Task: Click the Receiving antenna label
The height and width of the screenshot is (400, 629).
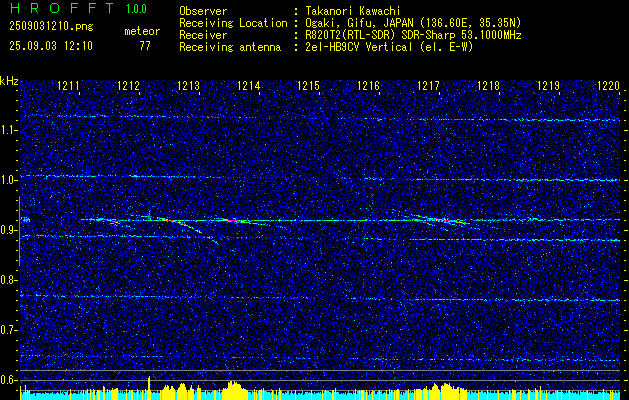Action: click(x=230, y=47)
